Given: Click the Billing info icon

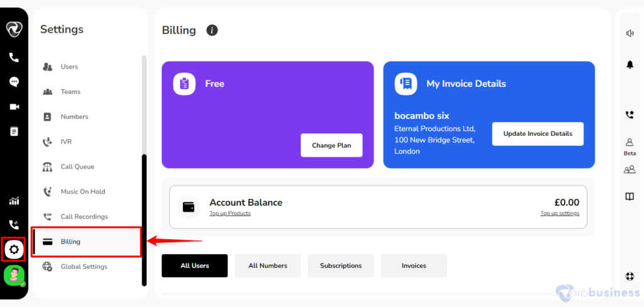Looking at the screenshot, I should (x=212, y=30).
